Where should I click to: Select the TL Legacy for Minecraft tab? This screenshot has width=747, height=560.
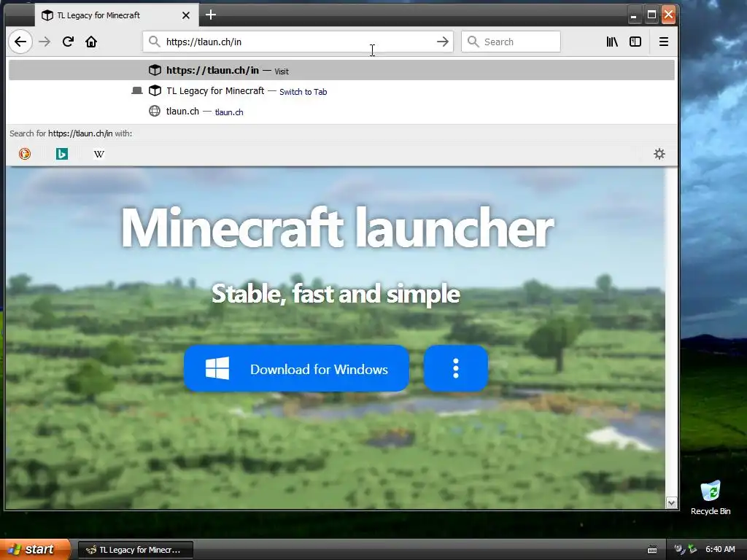tap(117, 15)
